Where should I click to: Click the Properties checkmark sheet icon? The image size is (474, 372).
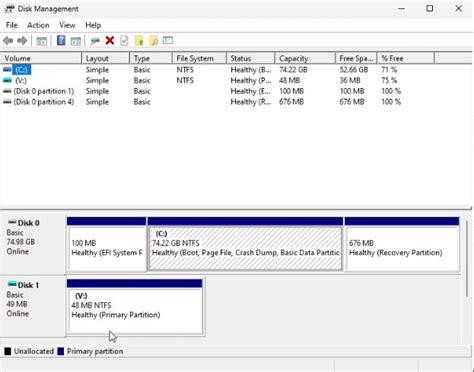click(x=124, y=41)
